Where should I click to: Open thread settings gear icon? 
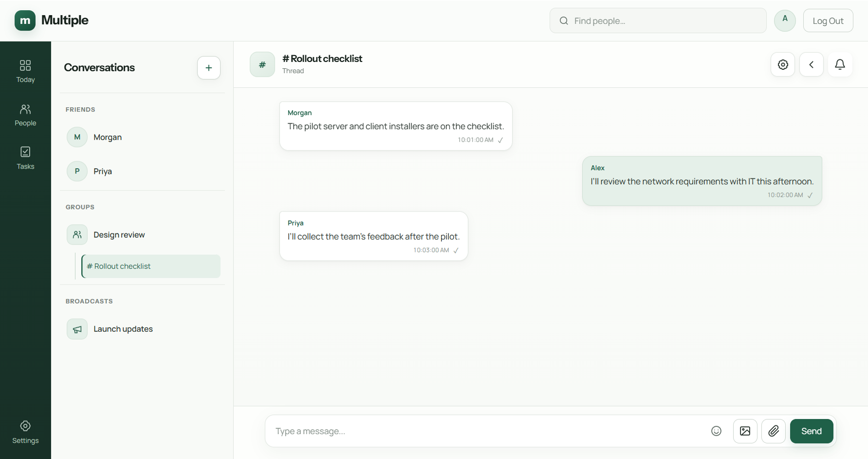click(x=783, y=64)
